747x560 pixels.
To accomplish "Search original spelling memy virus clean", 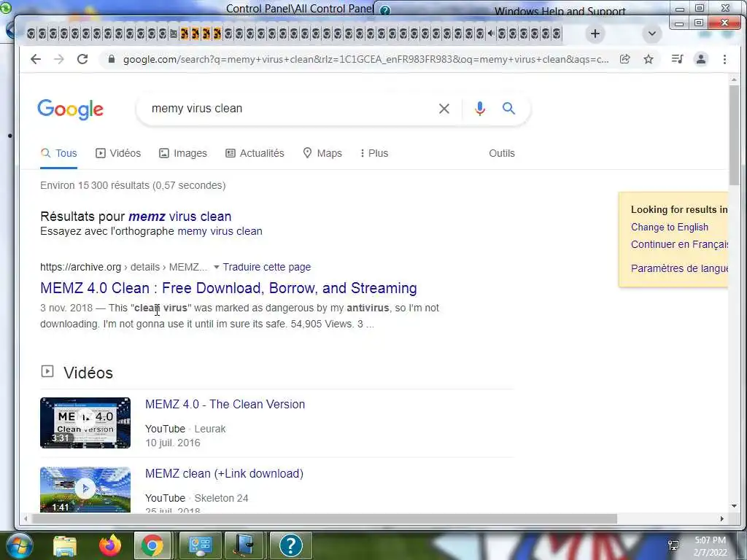I will 220,231.
